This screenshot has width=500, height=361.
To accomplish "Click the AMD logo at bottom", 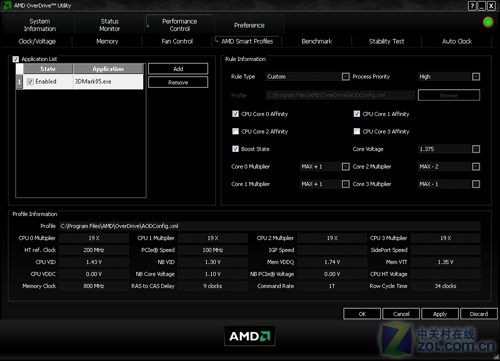I will point(250,336).
